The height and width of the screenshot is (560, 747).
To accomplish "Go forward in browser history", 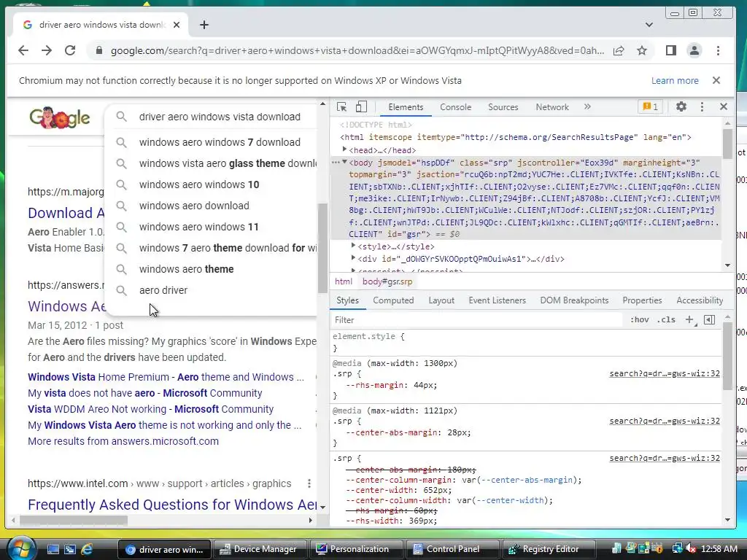I will click(x=47, y=50).
